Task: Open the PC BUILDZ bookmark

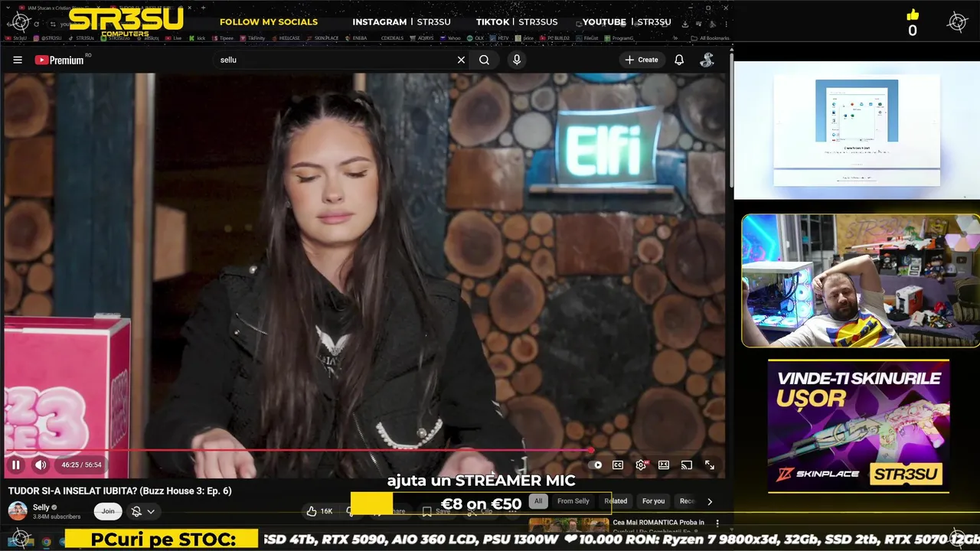Action: [554, 37]
